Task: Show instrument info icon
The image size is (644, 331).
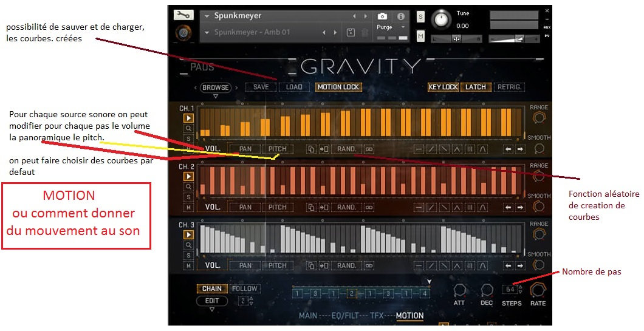Action: coord(401,16)
